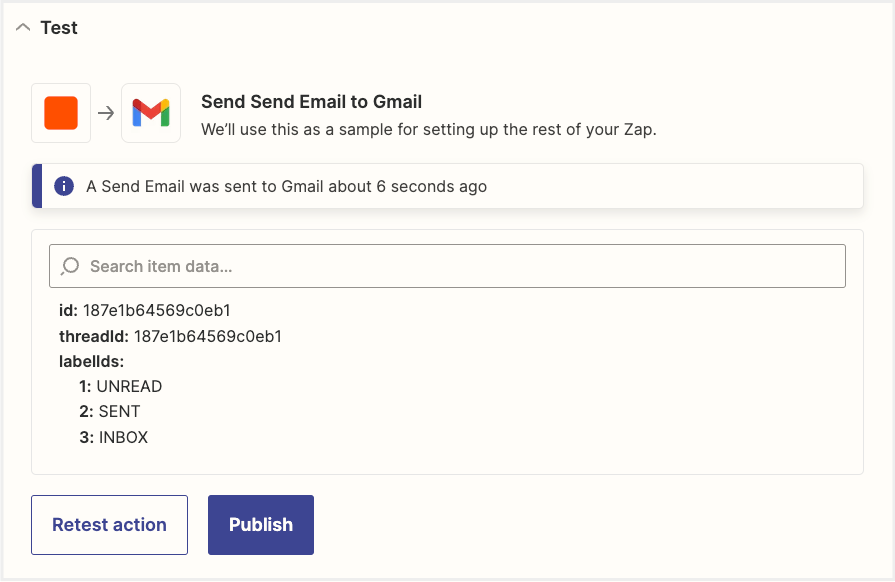Viewport: 895px width, 582px height.
Task: Click the orange trigger app icon
Action: coord(61,113)
